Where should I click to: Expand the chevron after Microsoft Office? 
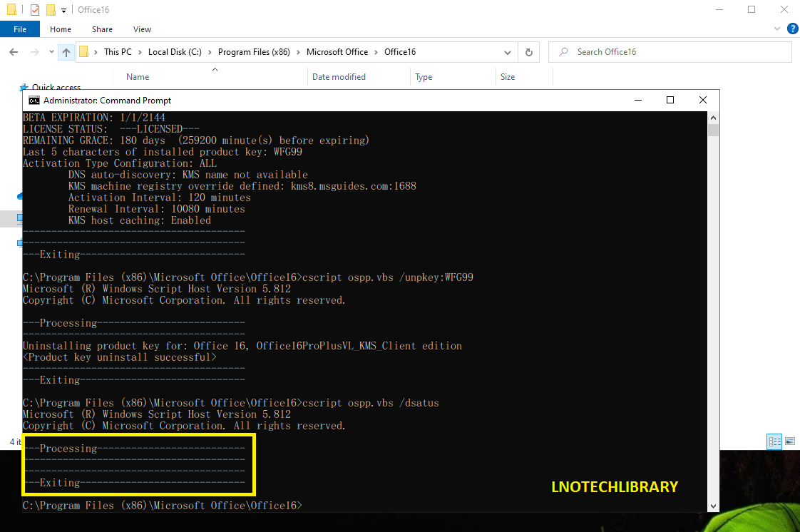pyautogui.click(x=376, y=52)
